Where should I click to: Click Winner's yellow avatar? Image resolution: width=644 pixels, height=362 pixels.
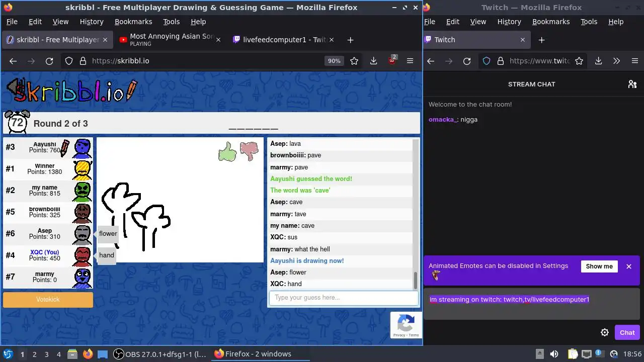(83, 169)
